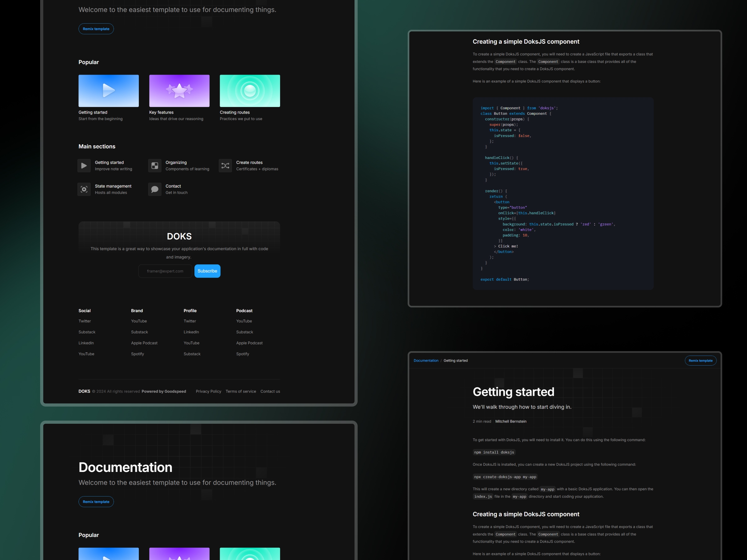Click the Organizing components icon
The width and height of the screenshot is (747, 560).
154,166
